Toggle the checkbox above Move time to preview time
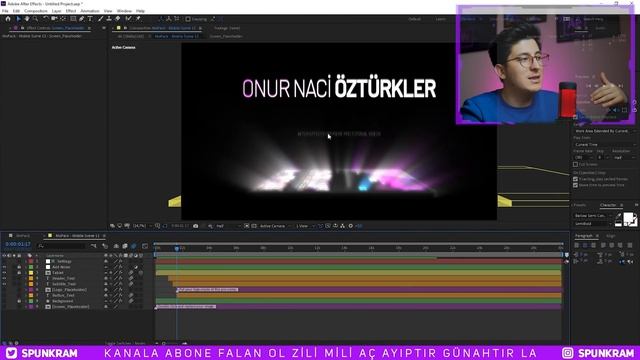This screenshot has width=640, height=360. point(576,179)
